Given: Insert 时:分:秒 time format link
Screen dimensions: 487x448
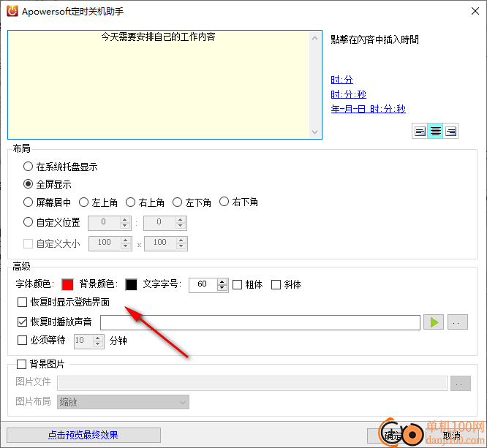Looking at the screenshot, I should point(349,94).
